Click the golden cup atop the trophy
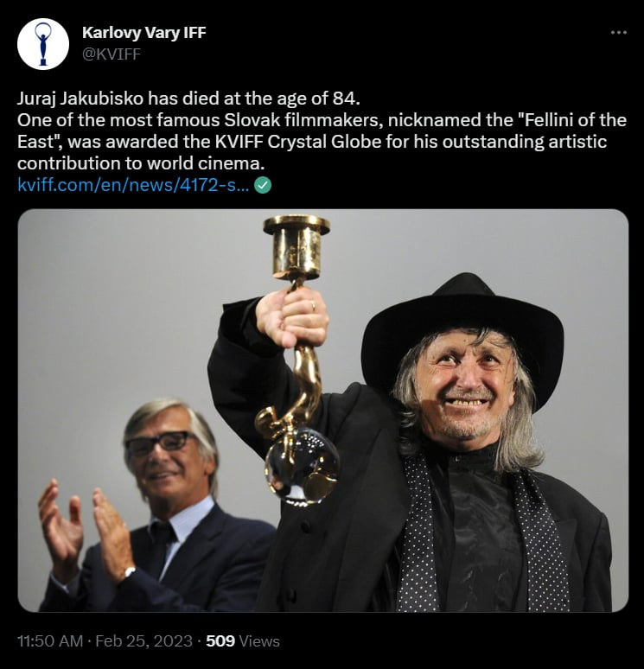The height and width of the screenshot is (669, 644). click(296, 246)
